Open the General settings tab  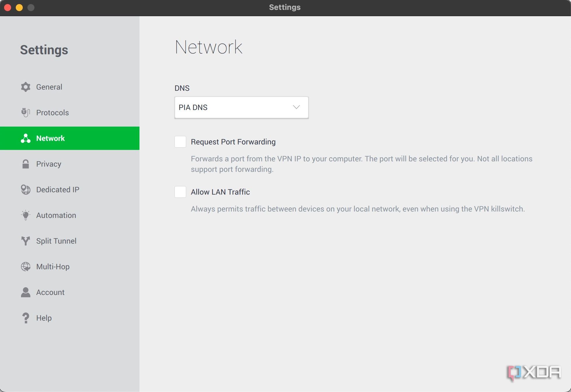(70, 87)
